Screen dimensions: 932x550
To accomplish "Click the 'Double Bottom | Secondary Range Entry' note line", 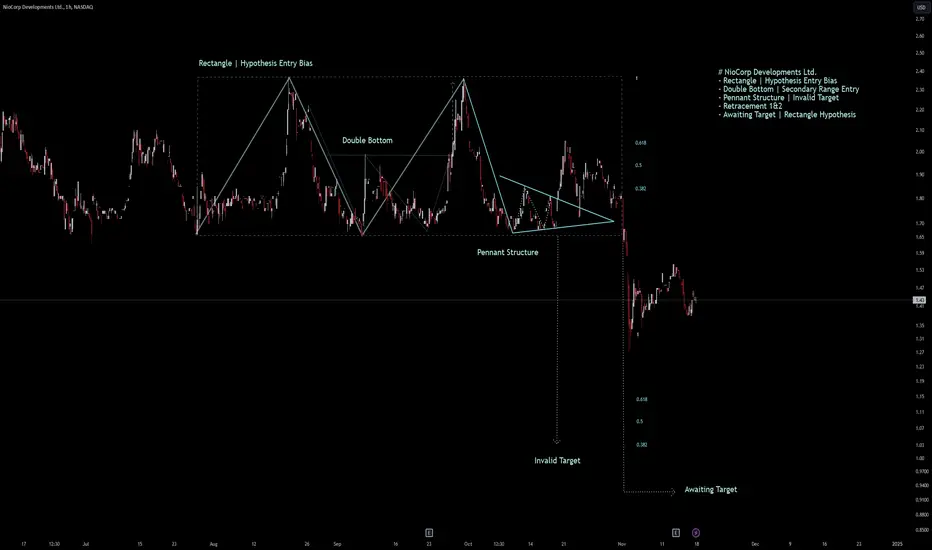I will (789, 89).
